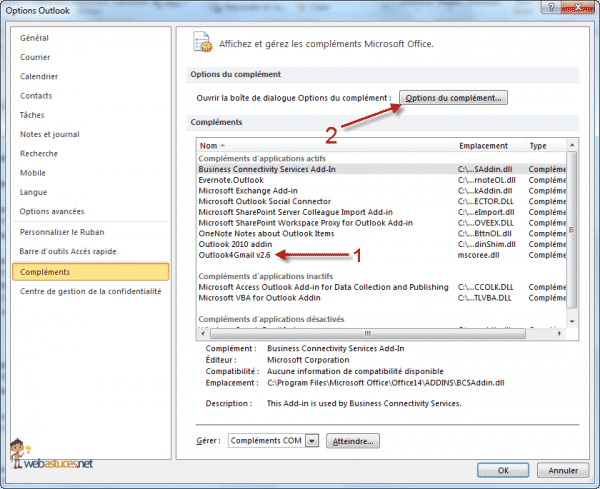The image size is (600, 489).
Task: Click C:\...CCOLK.DLL location cell
Action: coord(486,287)
